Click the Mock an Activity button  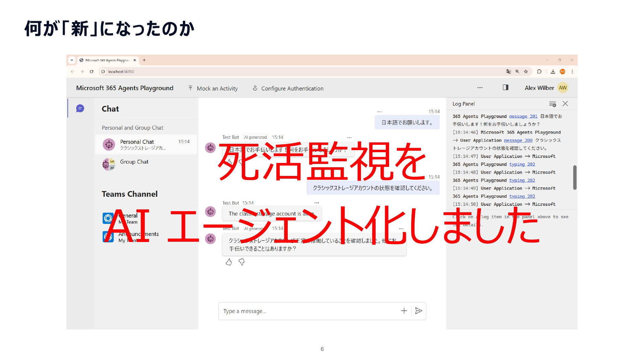213,88
